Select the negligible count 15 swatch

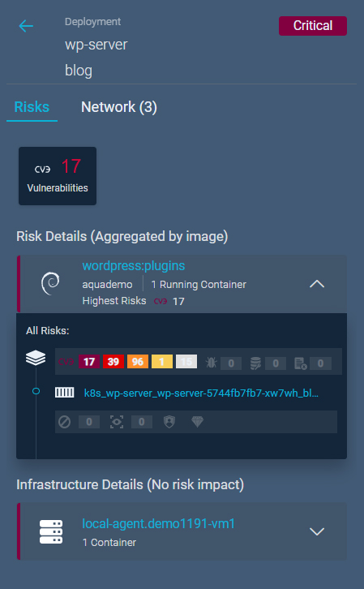(x=186, y=362)
